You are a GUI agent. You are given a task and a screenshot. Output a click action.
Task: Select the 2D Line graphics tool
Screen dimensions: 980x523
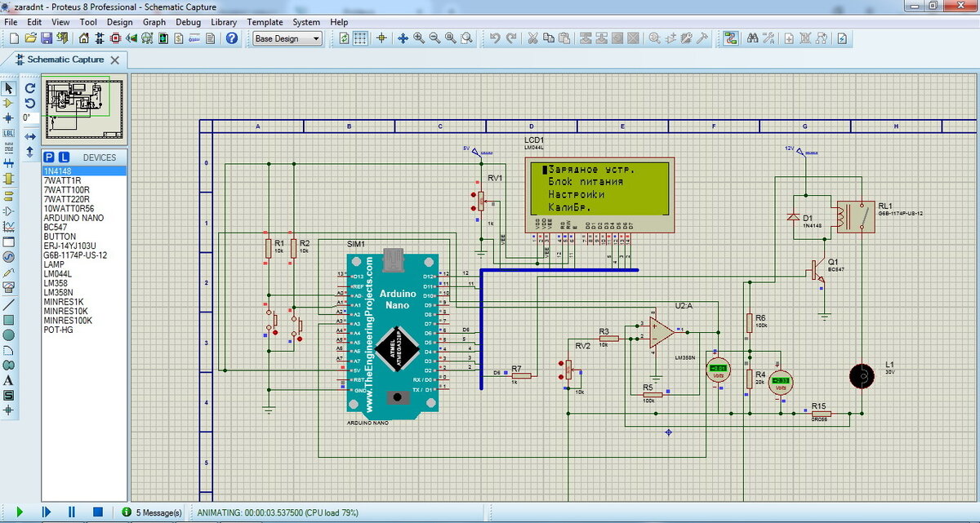coord(9,304)
